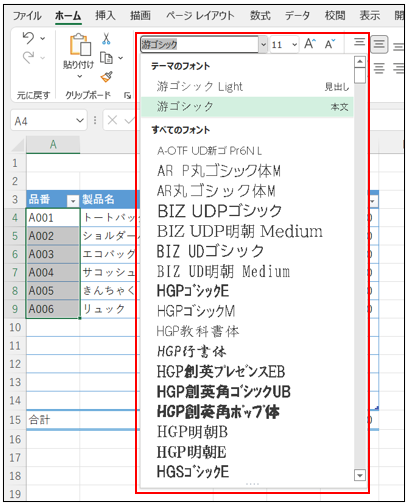Image resolution: width=406 pixels, height=503 pixels.
Task: Select cell A003
Action: 53,254
